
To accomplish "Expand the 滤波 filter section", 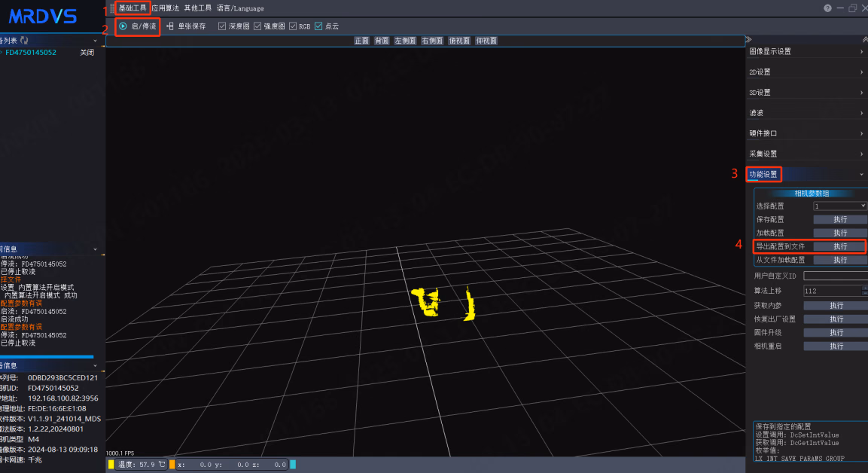I will point(806,113).
